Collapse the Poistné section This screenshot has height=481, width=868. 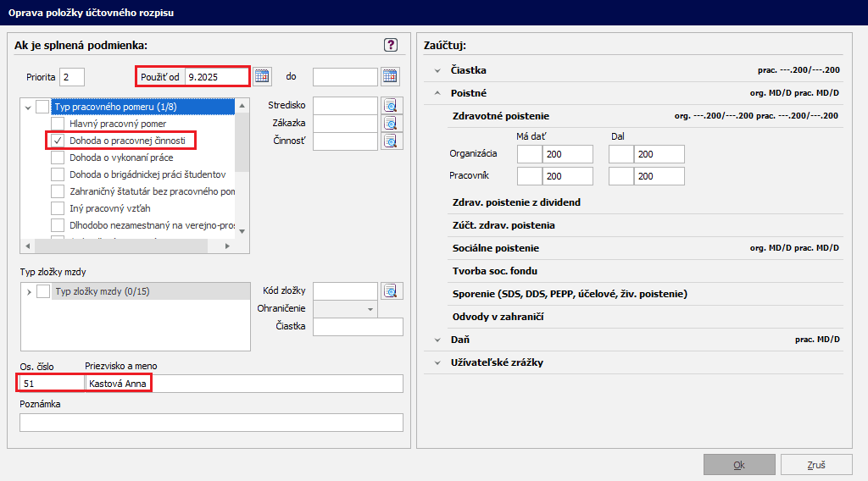click(438, 93)
